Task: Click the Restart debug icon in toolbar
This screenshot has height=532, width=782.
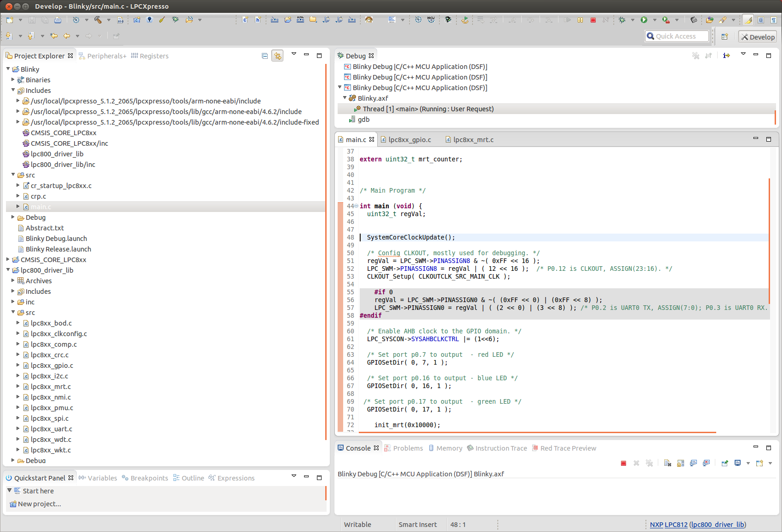Action: [465, 20]
